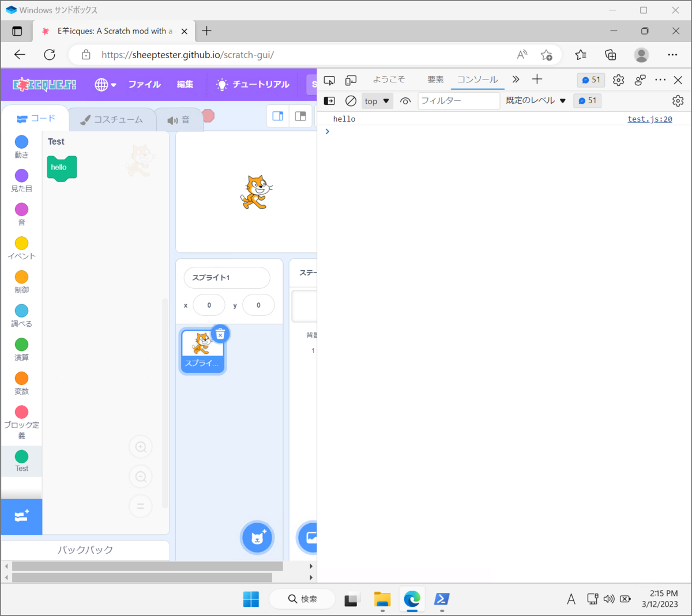Switch to the コスチューム tab
This screenshot has width=692, height=616.
[x=112, y=120]
